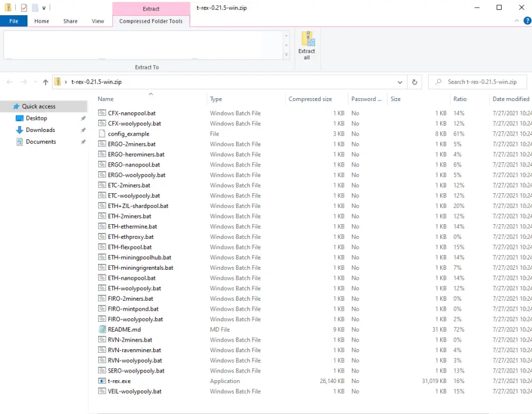Click the New folder quick access icon

click(x=35, y=8)
